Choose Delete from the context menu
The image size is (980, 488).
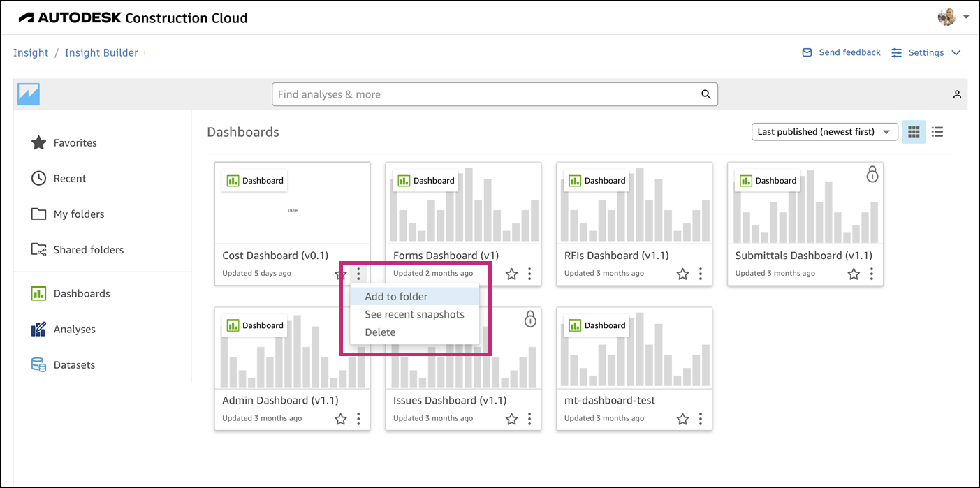[x=380, y=332]
